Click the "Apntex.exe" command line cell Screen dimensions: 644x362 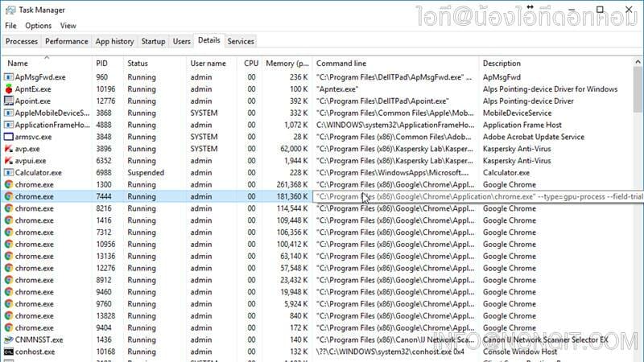tap(337, 89)
